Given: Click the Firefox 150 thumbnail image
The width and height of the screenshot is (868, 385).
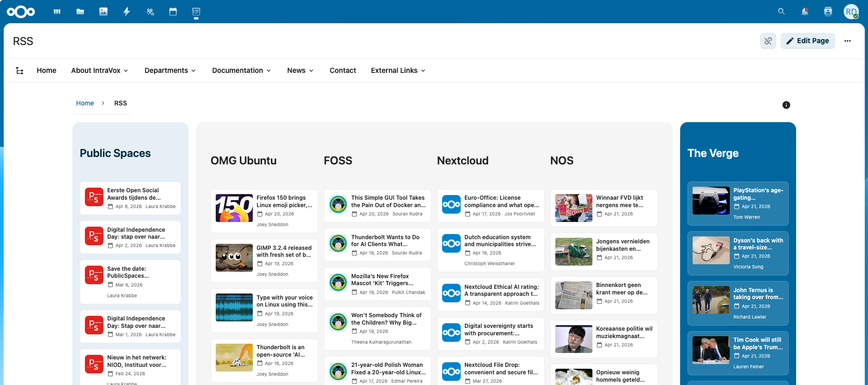Looking at the screenshot, I should click(234, 208).
